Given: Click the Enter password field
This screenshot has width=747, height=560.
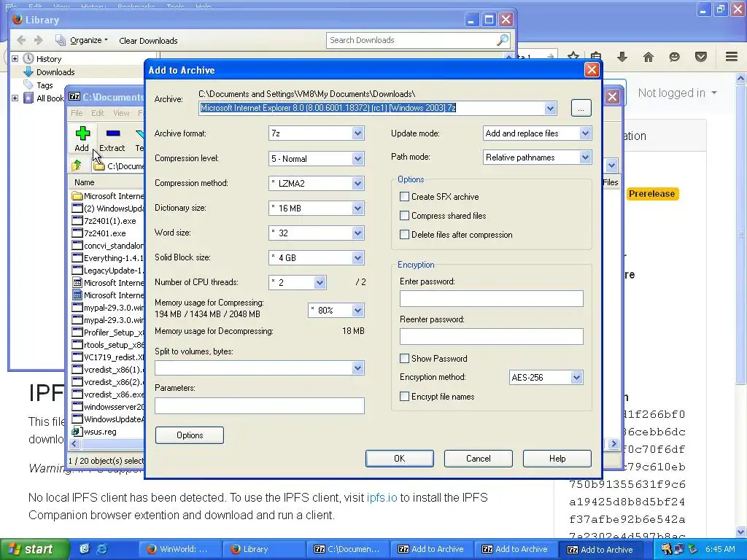Looking at the screenshot, I should pyautogui.click(x=491, y=298).
